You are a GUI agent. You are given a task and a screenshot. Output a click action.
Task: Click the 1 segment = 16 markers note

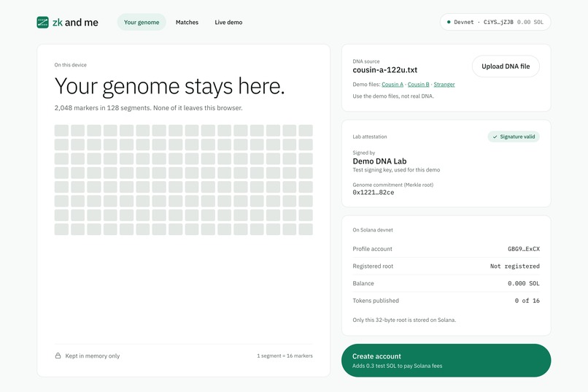coord(285,356)
